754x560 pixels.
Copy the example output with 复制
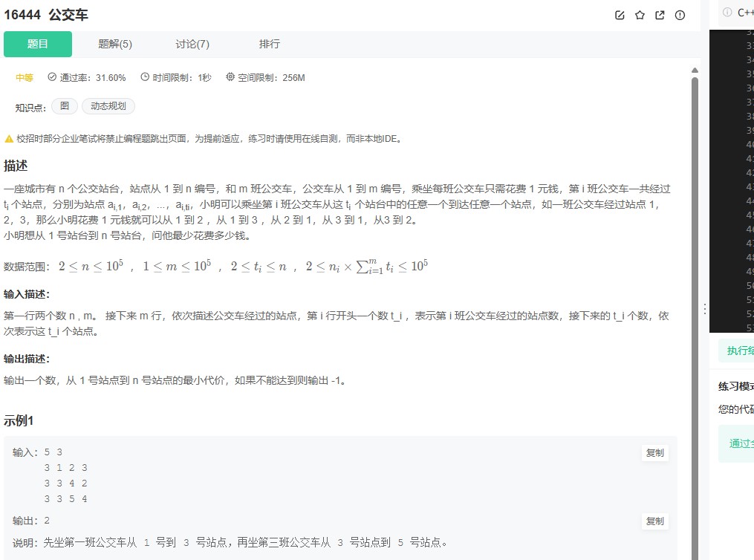click(x=655, y=521)
